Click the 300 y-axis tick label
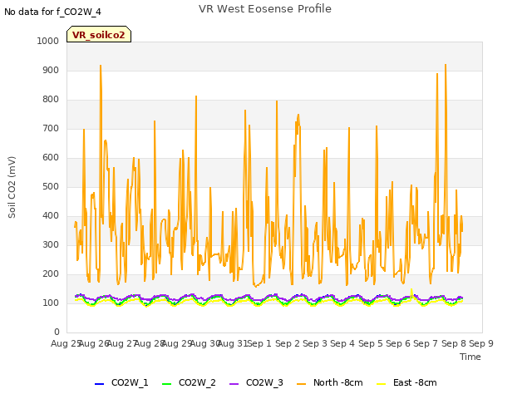The image size is (532, 399). (x=51, y=244)
